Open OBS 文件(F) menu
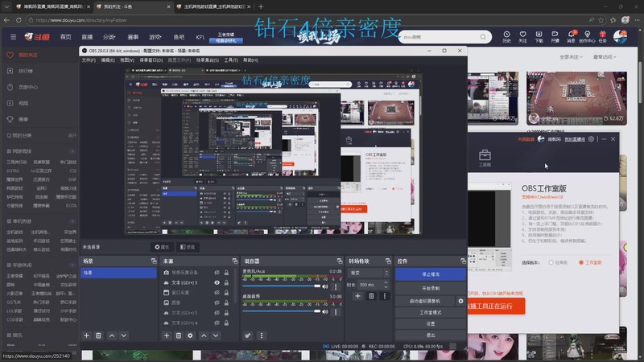Screen dimensions: 644x362 point(89,60)
